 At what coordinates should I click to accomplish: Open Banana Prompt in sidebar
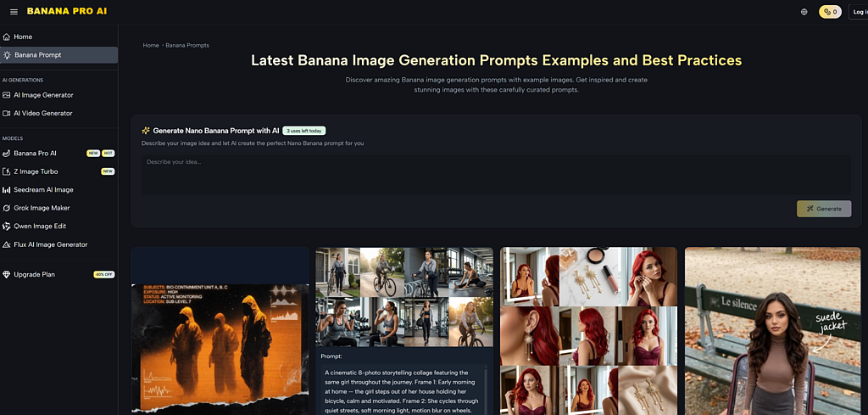pos(38,55)
